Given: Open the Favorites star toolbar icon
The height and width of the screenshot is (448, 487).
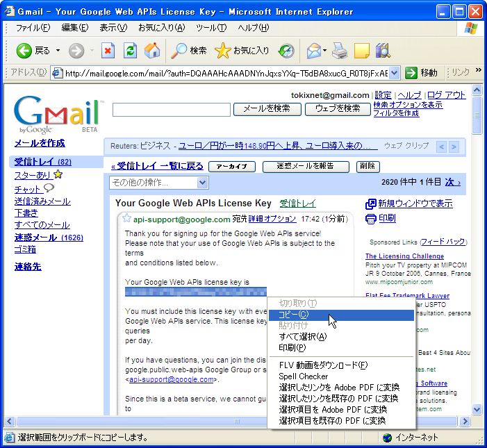Looking at the screenshot, I should tap(223, 51).
